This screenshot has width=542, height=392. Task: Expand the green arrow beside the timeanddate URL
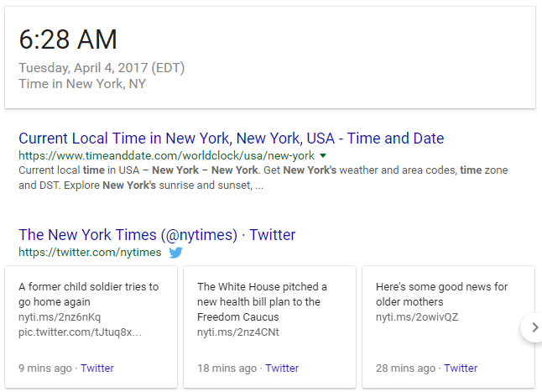pyautogui.click(x=323, y=156)
